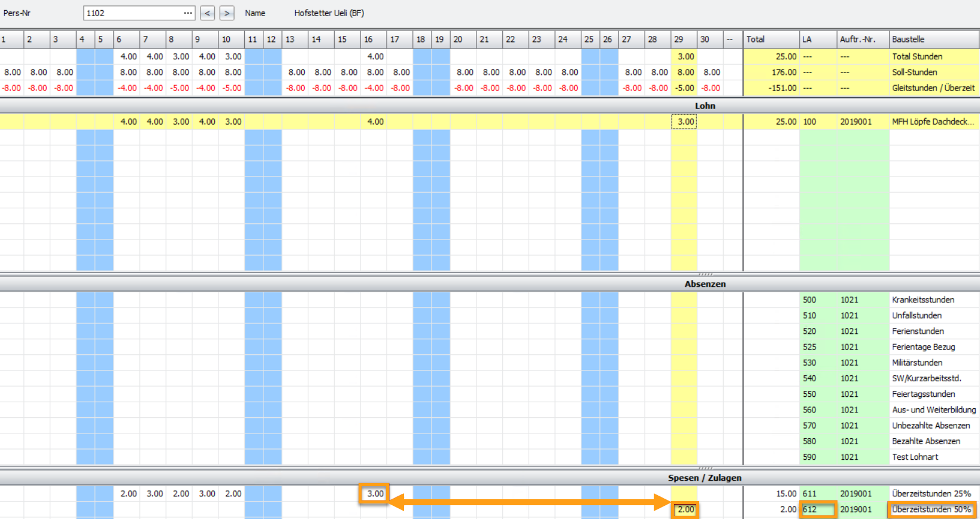Viewport: 980px width, 519px height.
Task: Select the highlighted 3.00 Lohn cell on day 29
Action: 684,122
